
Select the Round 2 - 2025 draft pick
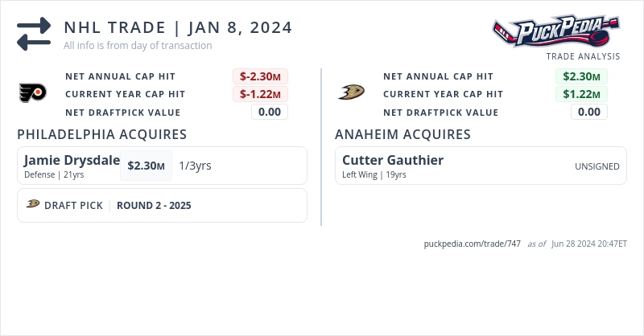(x=154, y=205)
